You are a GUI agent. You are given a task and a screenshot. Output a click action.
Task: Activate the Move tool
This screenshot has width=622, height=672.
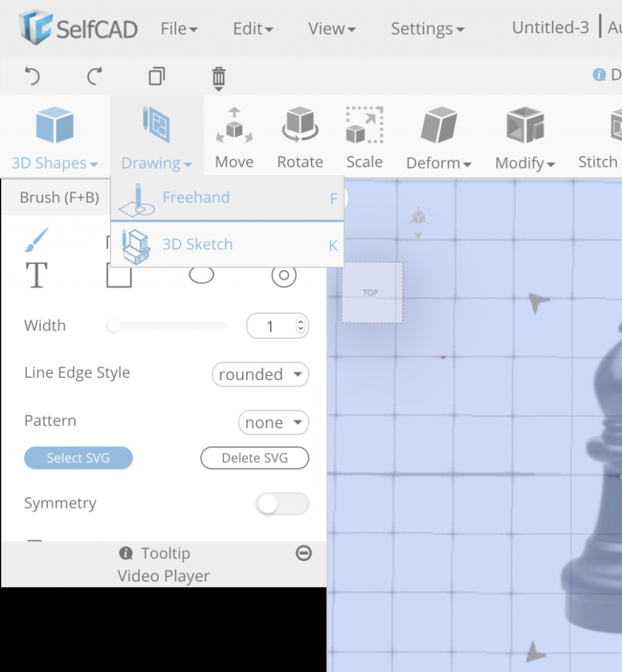[x=234, y=137]
